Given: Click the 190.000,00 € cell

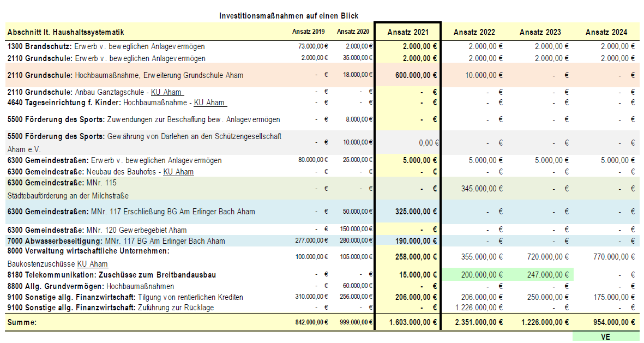Looking at the screenshot, I should pyautogui.click(x=416, y=241).
